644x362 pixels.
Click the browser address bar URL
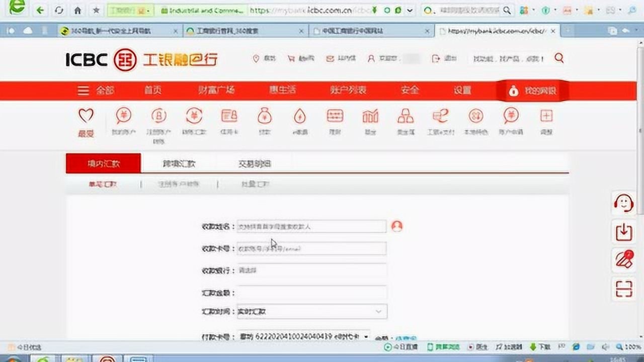pyautogui.click(x=309, y=10)
